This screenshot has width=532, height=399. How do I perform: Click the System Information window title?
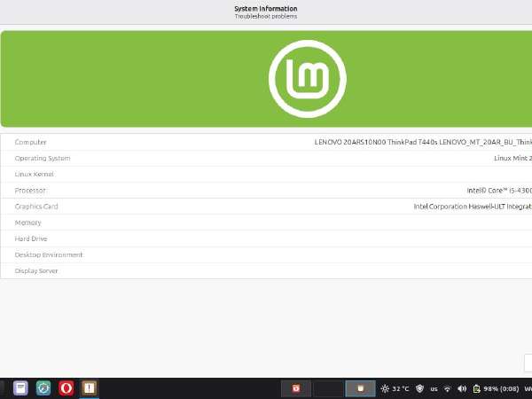[x=266, y=9]
